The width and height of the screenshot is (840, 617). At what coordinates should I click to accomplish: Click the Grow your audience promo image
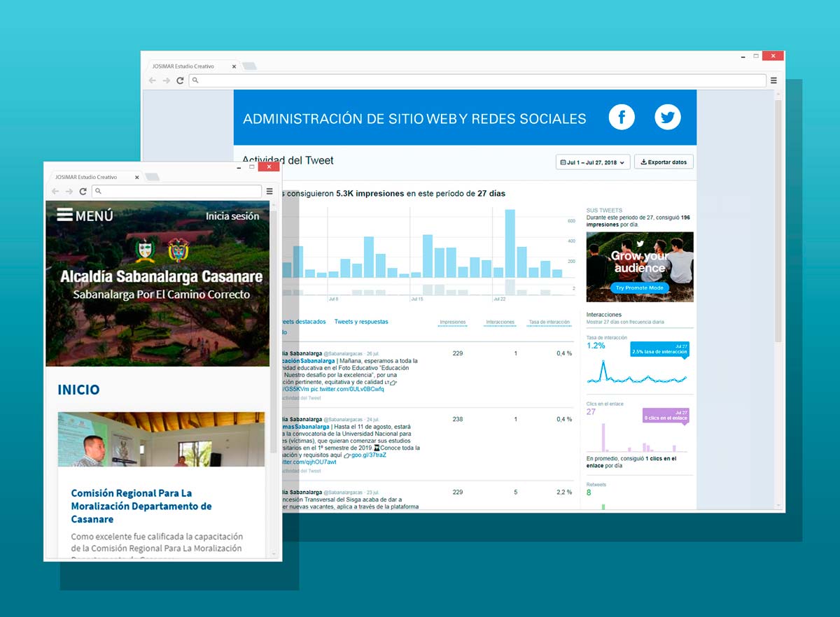tap(640, 267)
